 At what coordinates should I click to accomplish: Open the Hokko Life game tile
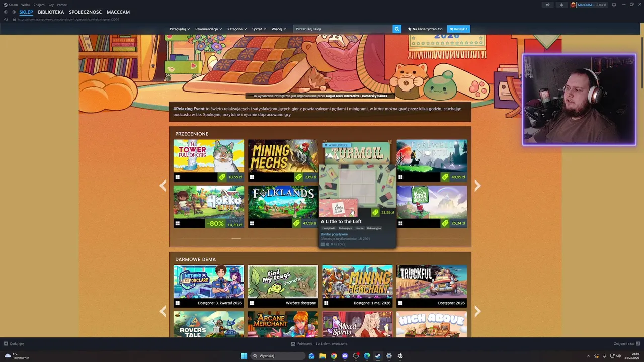pos(209,207)
